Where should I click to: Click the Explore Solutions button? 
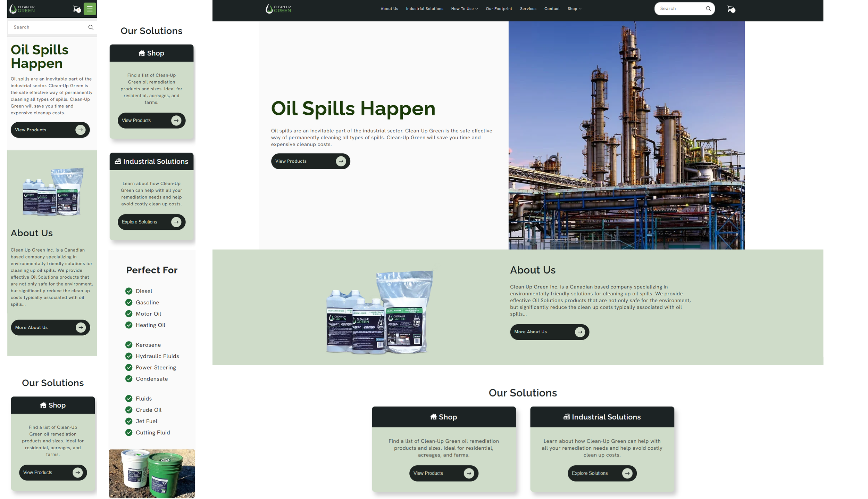tap(602, 473)
